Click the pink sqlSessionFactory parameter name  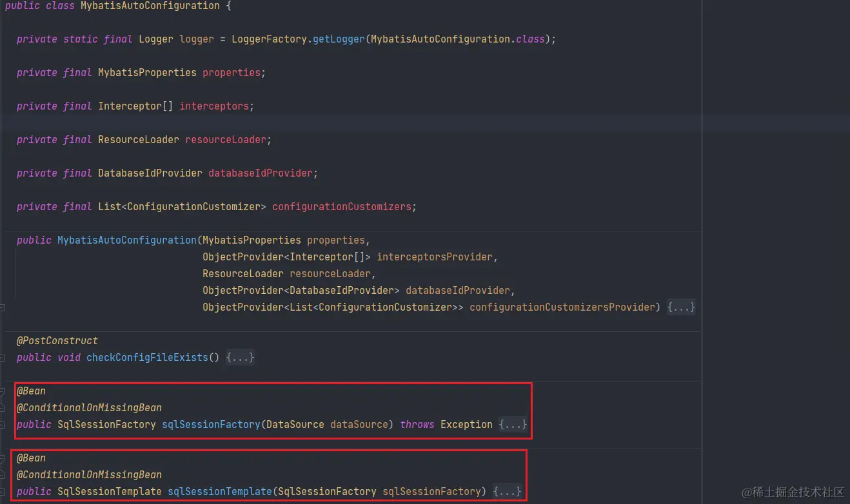pos(431,492)
